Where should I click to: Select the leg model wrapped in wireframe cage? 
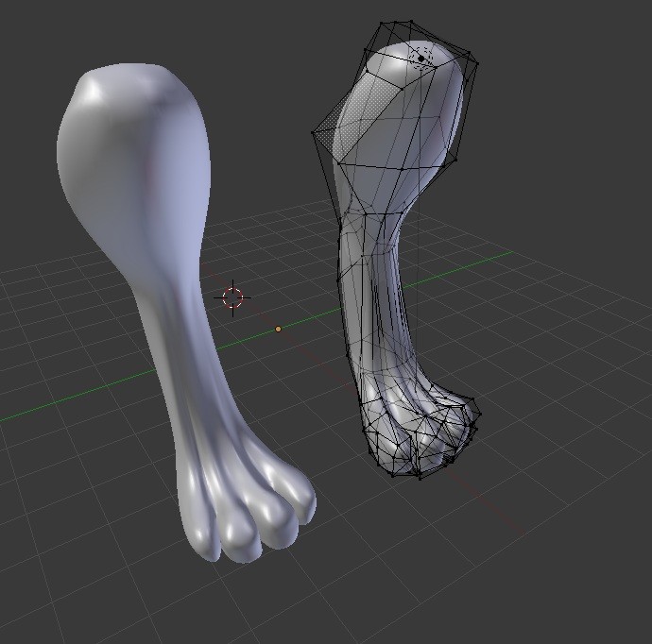tap(395, 249)
